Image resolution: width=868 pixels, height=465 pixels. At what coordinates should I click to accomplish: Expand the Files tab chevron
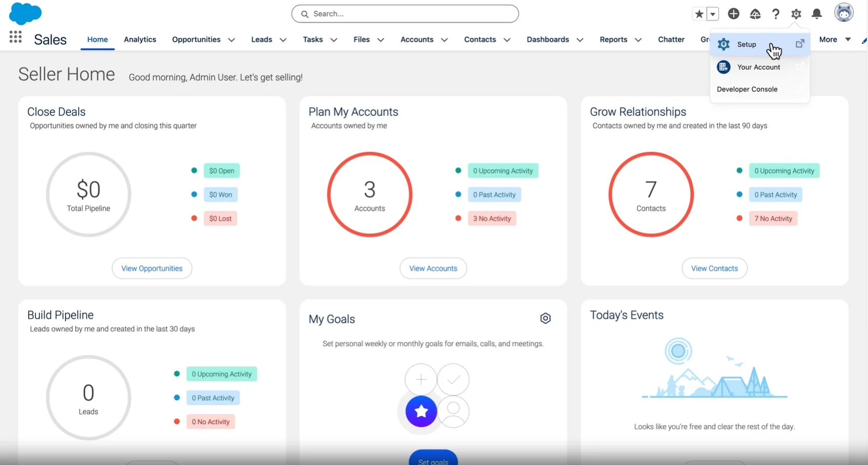point(381,40)
